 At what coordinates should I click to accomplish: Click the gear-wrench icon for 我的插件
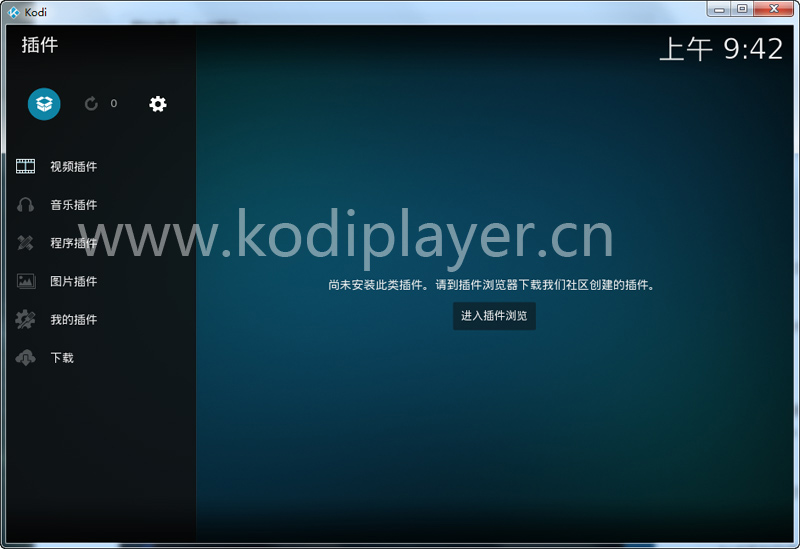pos(26,319)
